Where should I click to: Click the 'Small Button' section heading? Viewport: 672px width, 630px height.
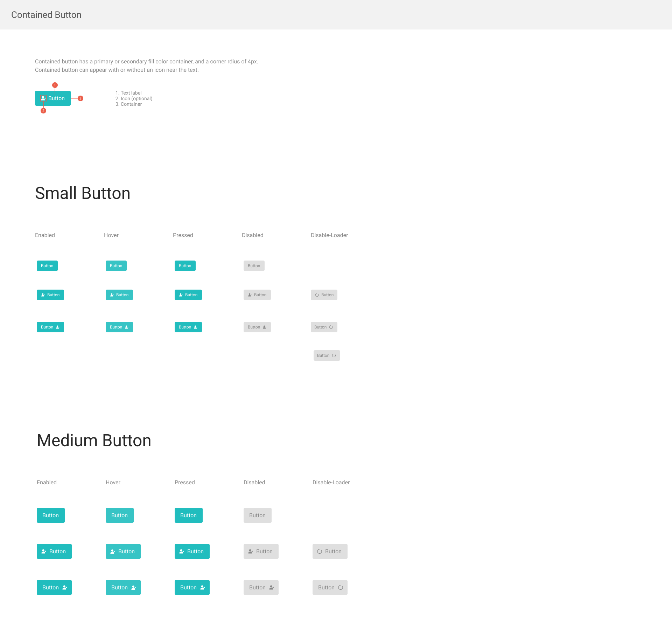click(83, 193)
